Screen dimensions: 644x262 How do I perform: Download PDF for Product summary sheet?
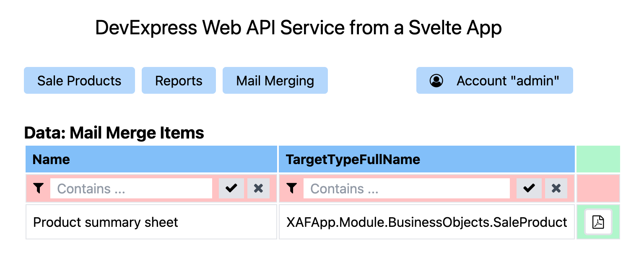(598, 222)
